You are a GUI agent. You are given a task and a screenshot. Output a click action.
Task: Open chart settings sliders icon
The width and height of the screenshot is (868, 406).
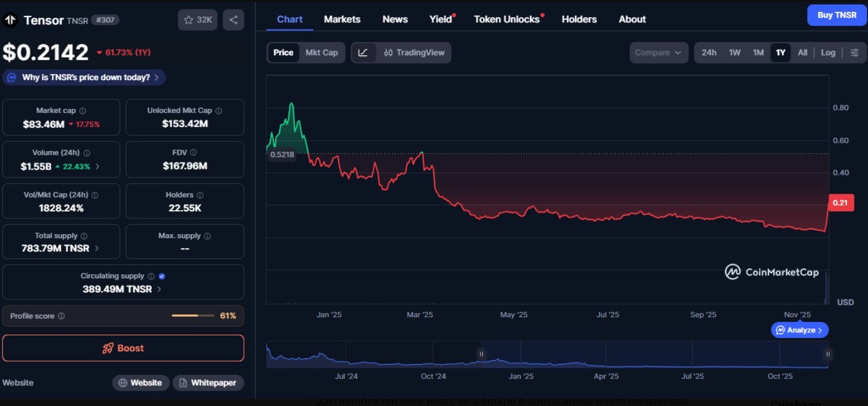click(x=854, y=52)
